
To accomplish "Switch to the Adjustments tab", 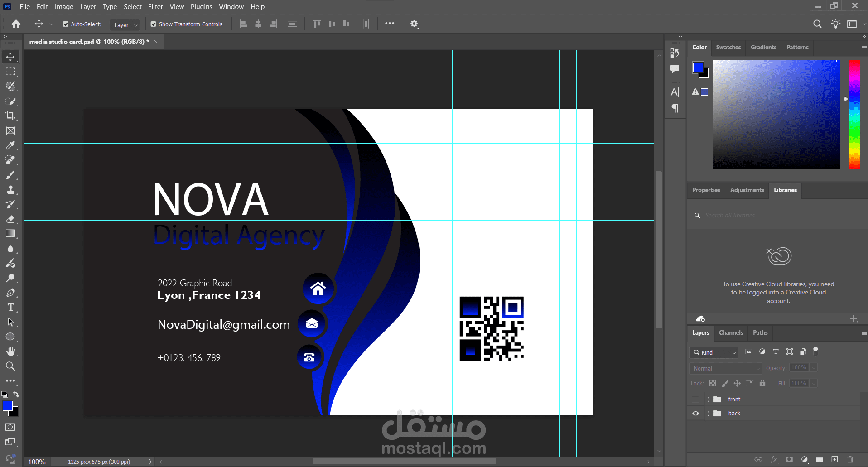I will click(x=747, y=190).
